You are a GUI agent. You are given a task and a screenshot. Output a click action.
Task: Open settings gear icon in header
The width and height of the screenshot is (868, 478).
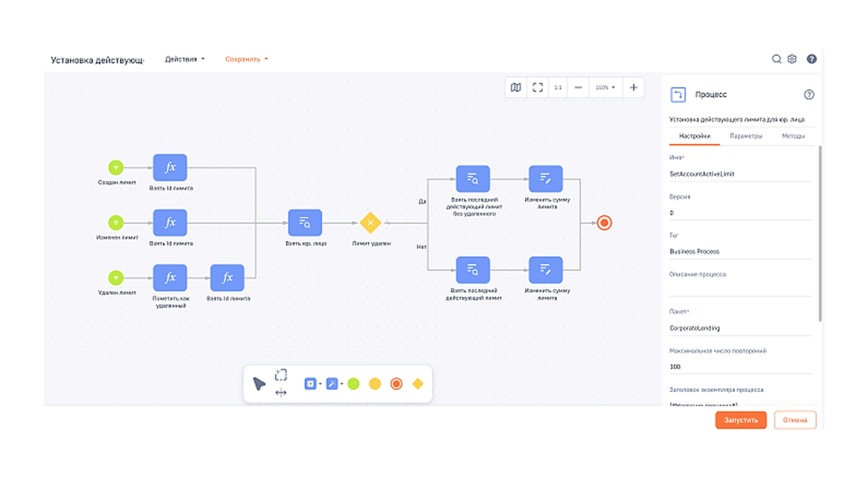click(x=792, y=59)
